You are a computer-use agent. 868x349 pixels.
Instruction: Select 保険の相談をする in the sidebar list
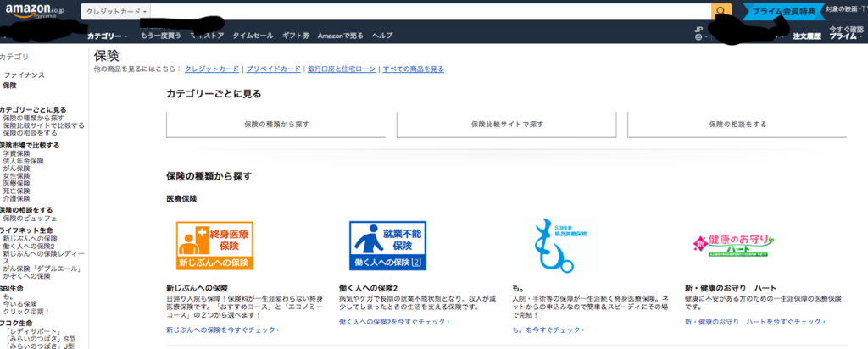[30, 133]
